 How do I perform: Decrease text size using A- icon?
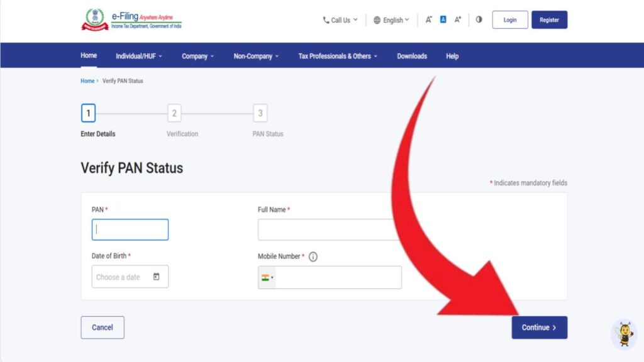[429, 19]
